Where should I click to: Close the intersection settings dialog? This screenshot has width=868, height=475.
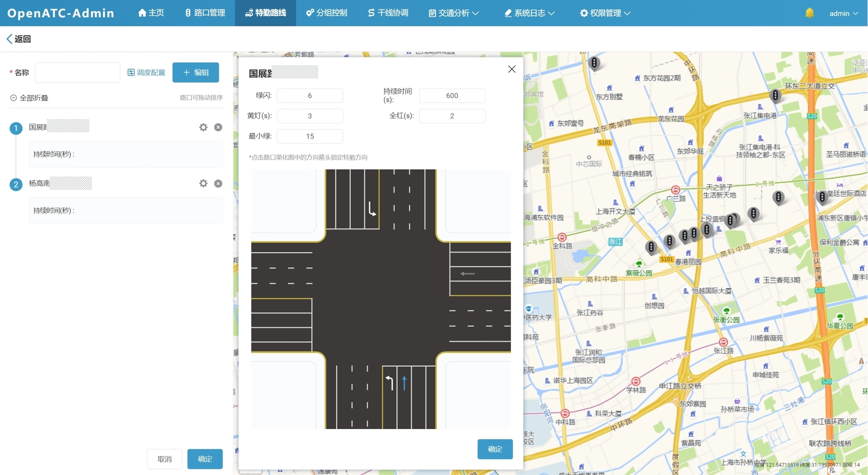[512, 69]
